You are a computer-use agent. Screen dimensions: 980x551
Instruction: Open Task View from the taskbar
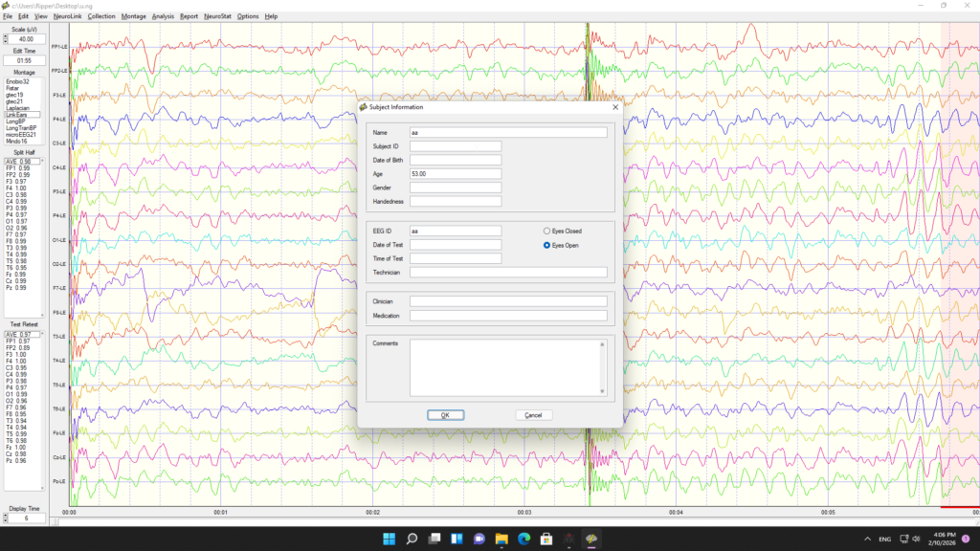click(x=434, y=539)
